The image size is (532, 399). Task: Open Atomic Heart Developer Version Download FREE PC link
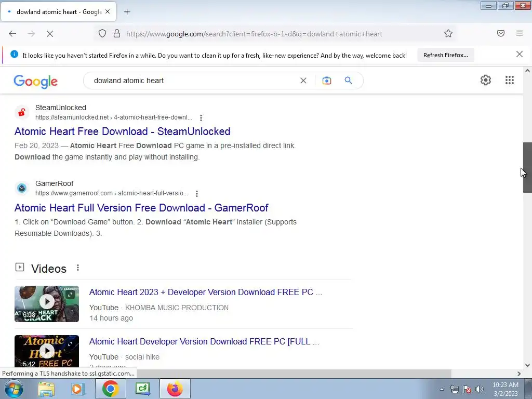coord(204,341)
